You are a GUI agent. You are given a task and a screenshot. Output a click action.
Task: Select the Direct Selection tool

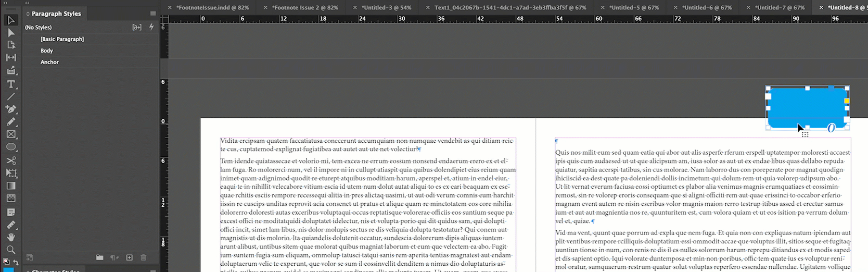pos(11,32)
